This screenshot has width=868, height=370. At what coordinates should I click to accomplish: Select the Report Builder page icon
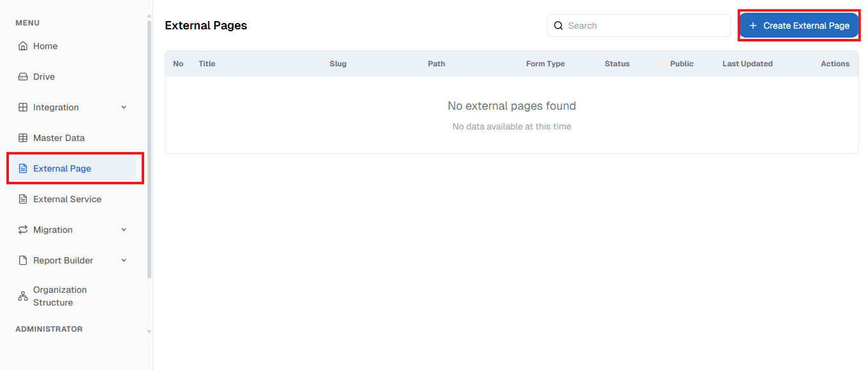[22, 260]
